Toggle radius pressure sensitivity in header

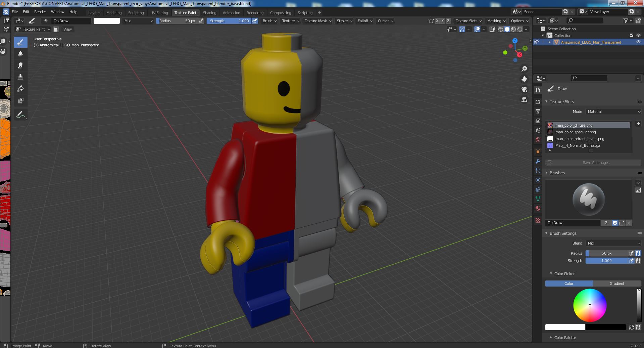point(201,21)
